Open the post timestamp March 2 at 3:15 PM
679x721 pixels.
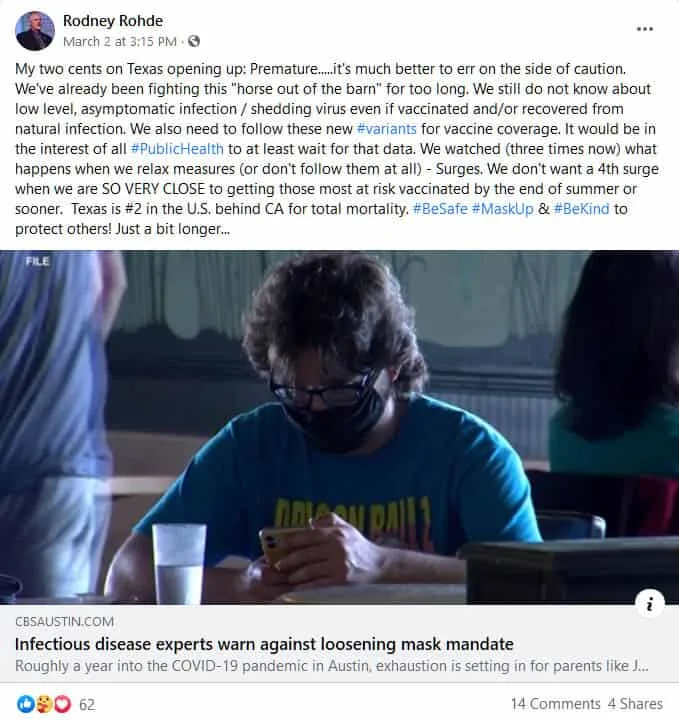(120, 42)
